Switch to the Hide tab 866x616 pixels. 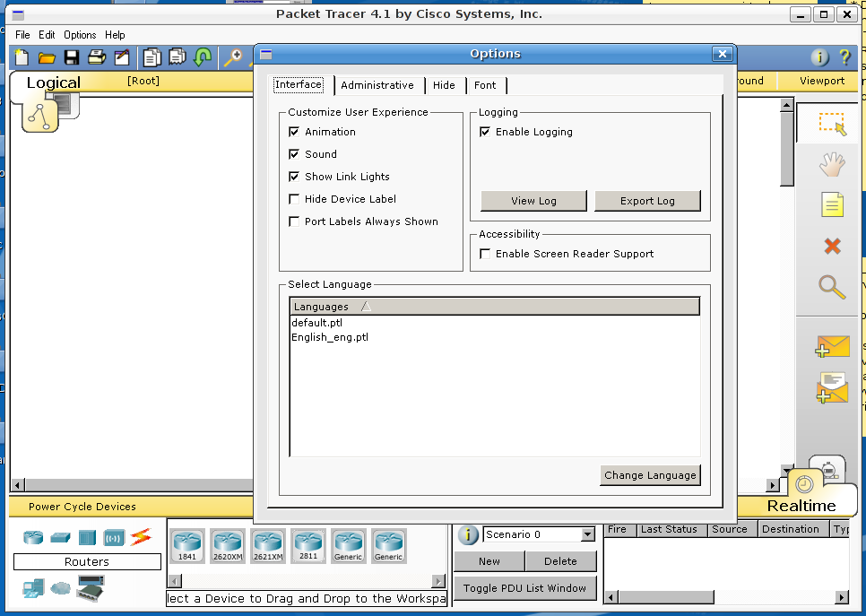pyautogui.click(x=444, y=85)
